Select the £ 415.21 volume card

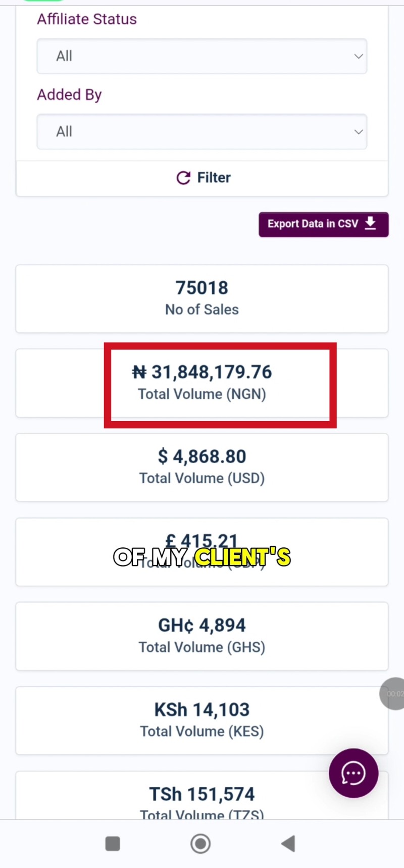coord(202,552)
